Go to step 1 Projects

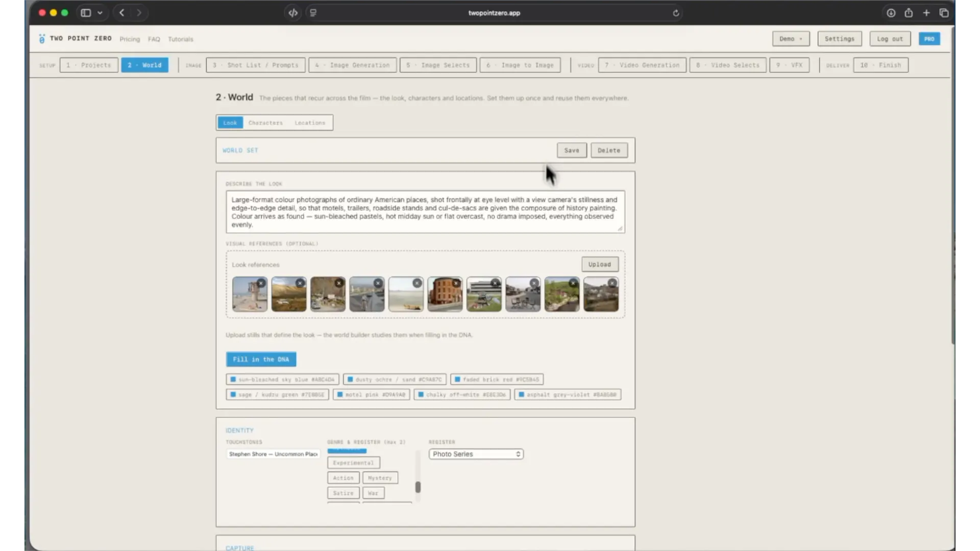89,65
